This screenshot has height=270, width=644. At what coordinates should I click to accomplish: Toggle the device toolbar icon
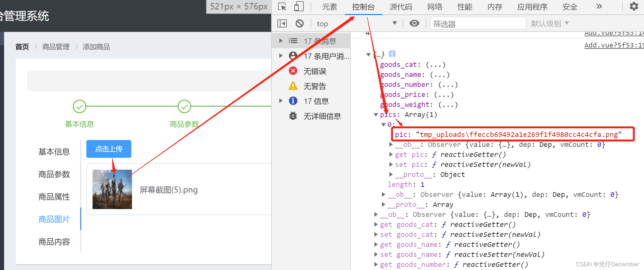click(299, 7)
